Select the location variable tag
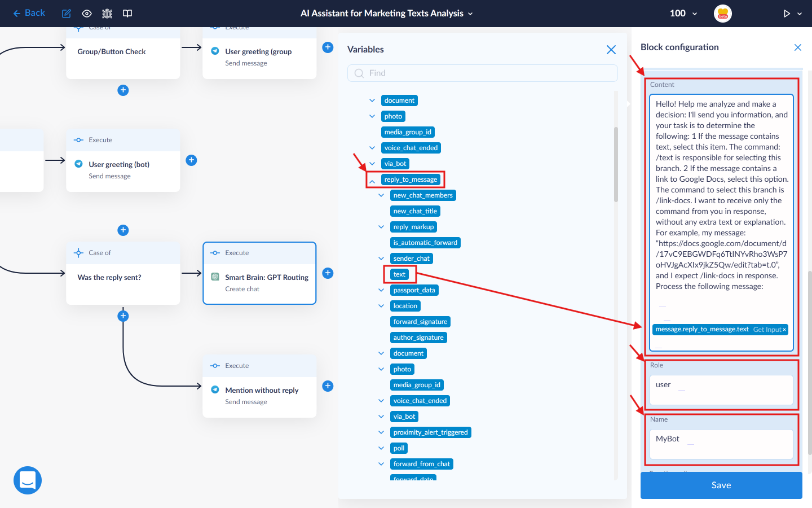The image size is (812, 508). pyautogui.click(x=405, y=306)
